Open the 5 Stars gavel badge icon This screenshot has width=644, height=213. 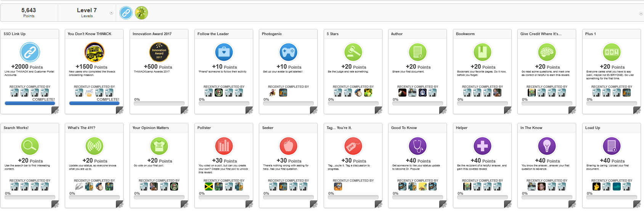click(x=353, y=52)
